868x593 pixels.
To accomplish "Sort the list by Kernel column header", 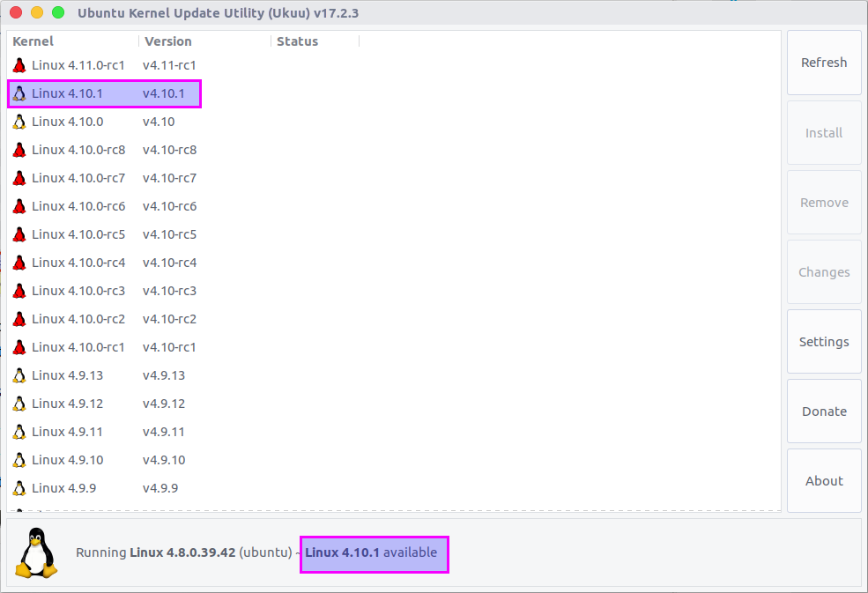I will (33, 41).
